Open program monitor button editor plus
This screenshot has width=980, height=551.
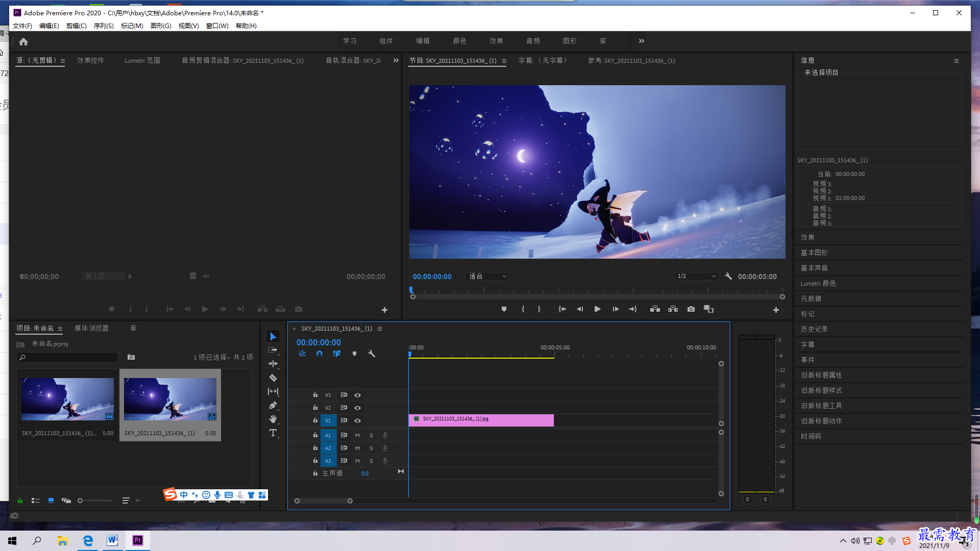click(x=776, y=310)
